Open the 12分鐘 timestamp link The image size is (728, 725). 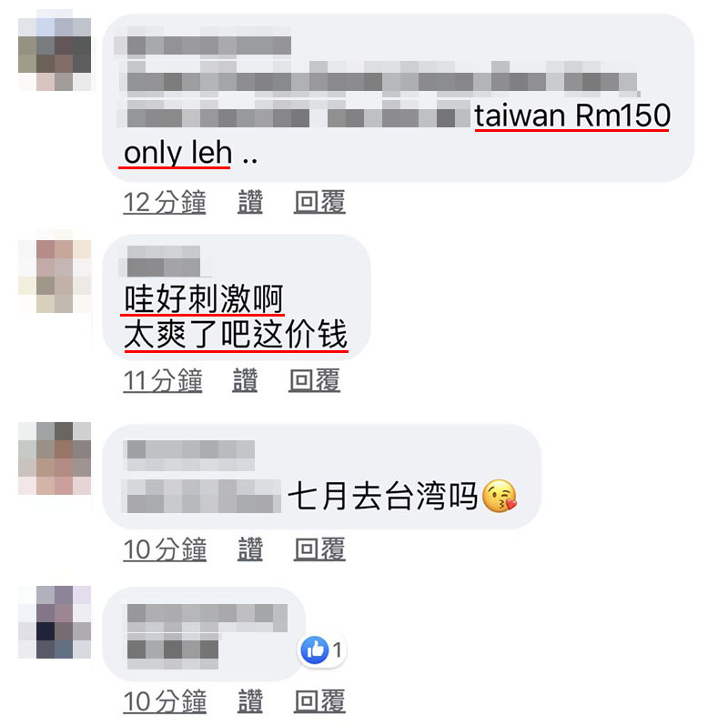tap(165, 202)
